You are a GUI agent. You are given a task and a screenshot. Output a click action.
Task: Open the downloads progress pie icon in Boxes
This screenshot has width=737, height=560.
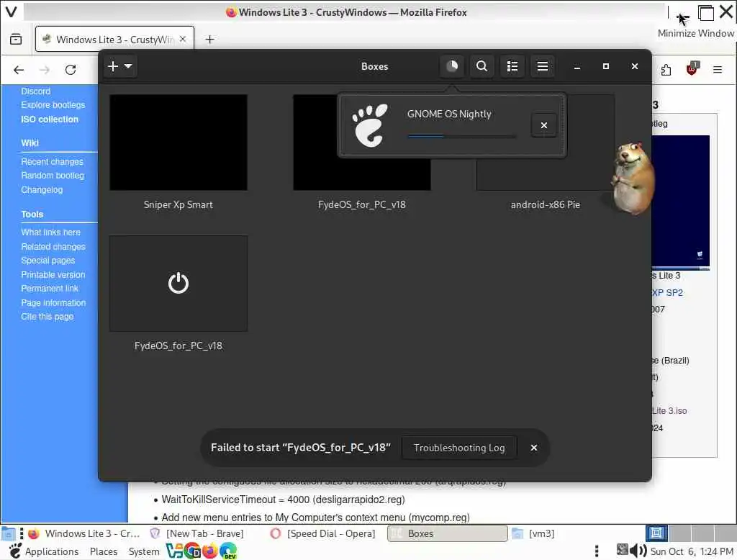click(x=452, y=66)
